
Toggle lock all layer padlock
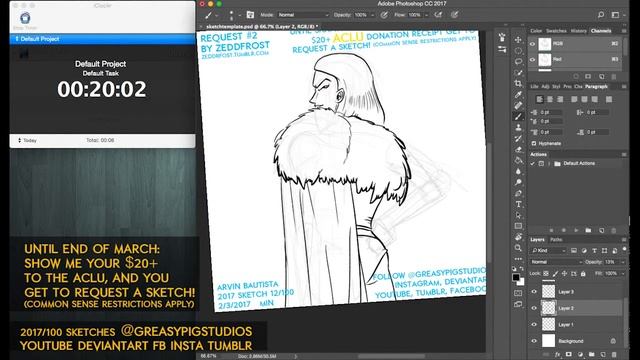pyautogui.click(x=583, y=273)
